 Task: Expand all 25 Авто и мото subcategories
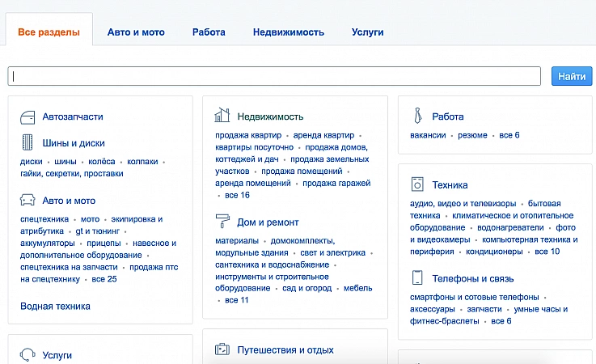[x=104, y=279]
